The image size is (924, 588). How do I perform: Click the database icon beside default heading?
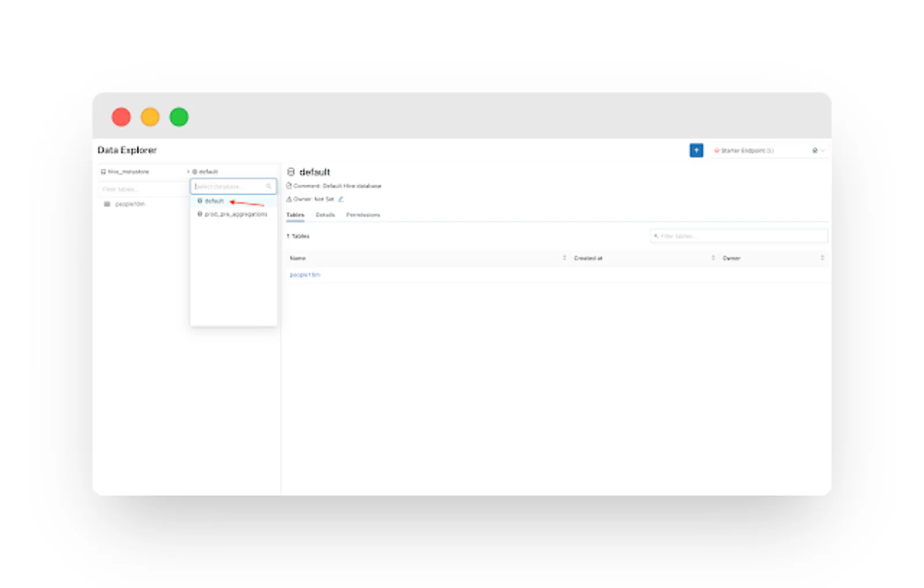[291, 172]
